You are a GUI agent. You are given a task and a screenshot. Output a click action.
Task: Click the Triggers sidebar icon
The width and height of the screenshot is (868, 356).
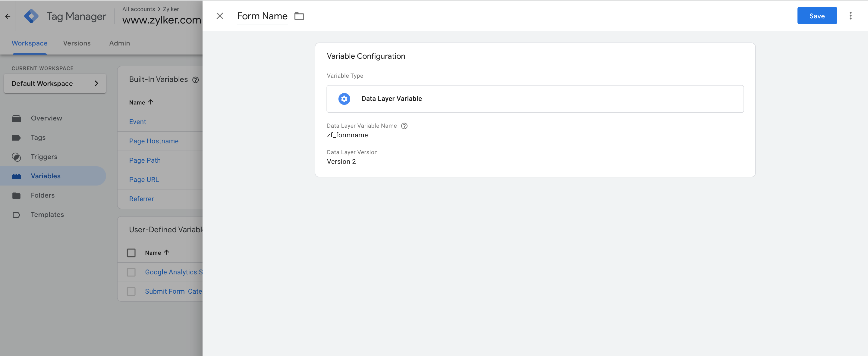pos(17,157)
